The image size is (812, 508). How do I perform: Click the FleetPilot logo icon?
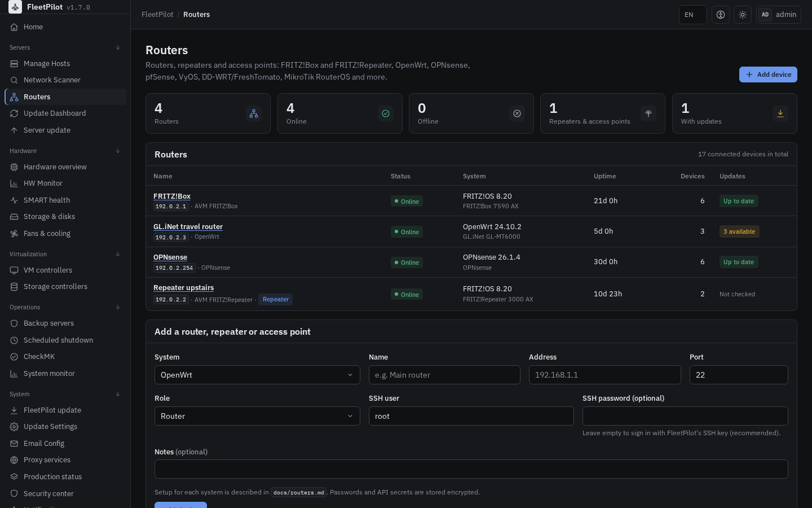pyautogui.click(x=15, y=7)
